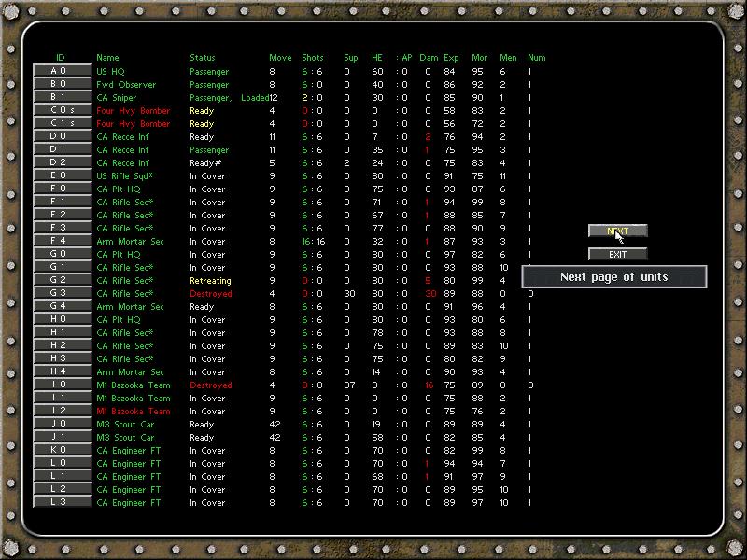The width and height of the screenshot is (747, 560).
Task: Click the Ready# status text
Action: tap(205, 163)
